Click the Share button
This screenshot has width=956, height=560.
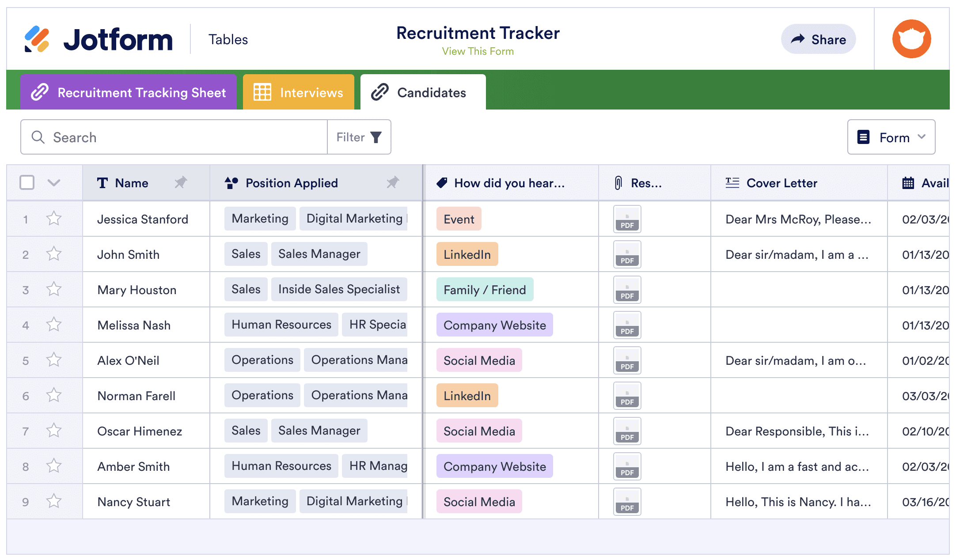tap(818, 39)
